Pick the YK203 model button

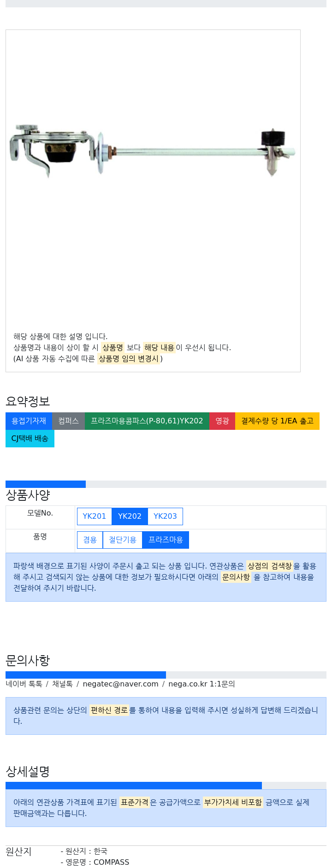(165, 516)
